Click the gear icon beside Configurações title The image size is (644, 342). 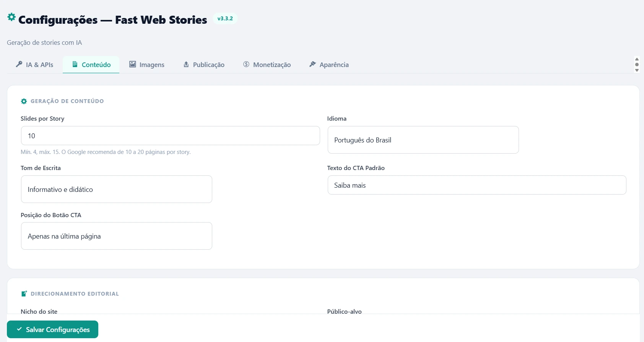(11, 17)
